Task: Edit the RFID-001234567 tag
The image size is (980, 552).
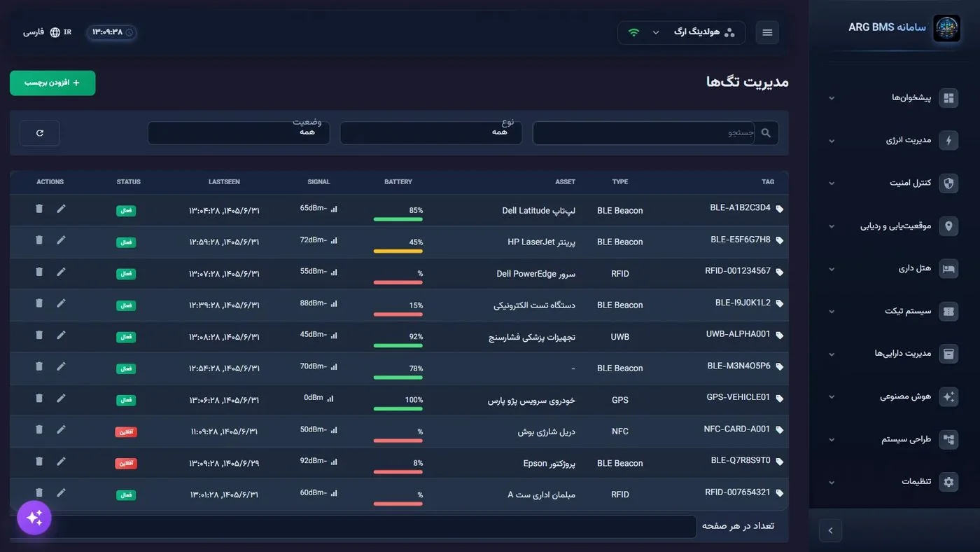Action: pyautogui.click(x=61, y=272)
